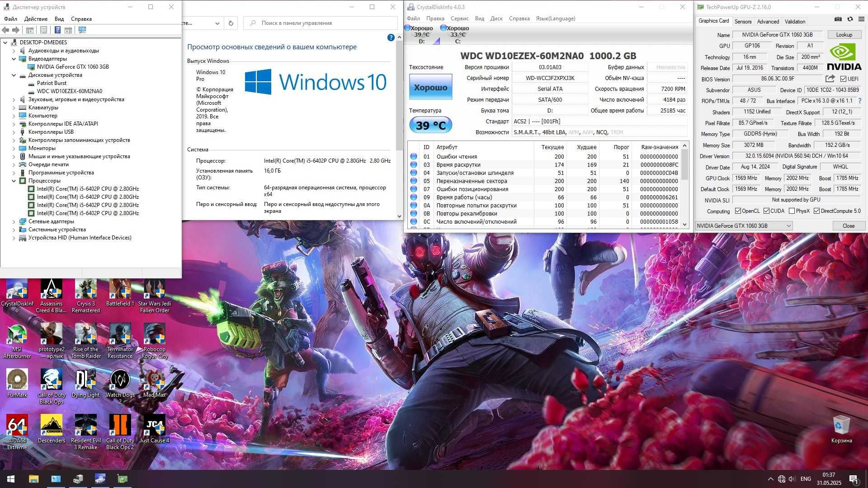
Task: Click the system info window scrollbar down arrow
Action: tap(399, 216)
